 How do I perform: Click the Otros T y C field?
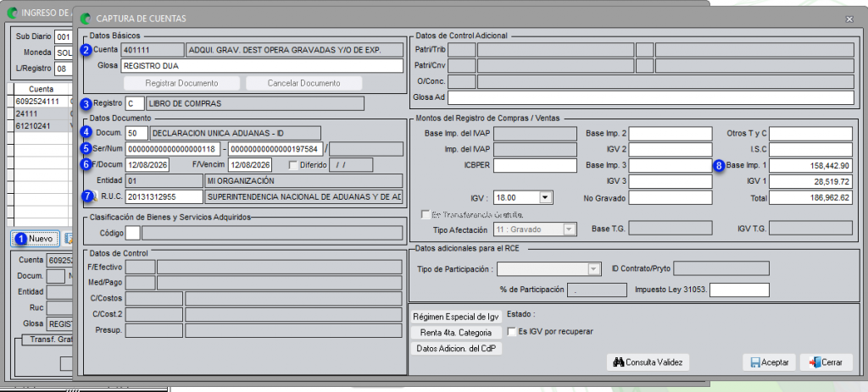(x=810, y=133)
